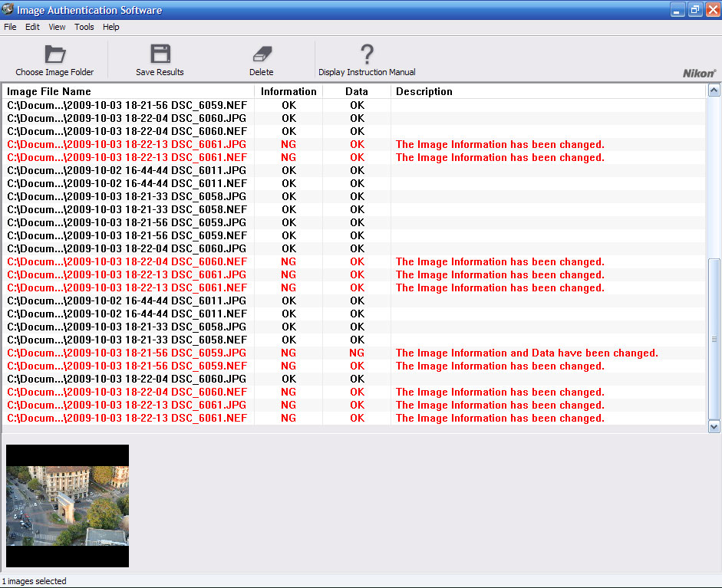
Task: Open the Display Instruction Manual question mark
Action: click(367, 54)
